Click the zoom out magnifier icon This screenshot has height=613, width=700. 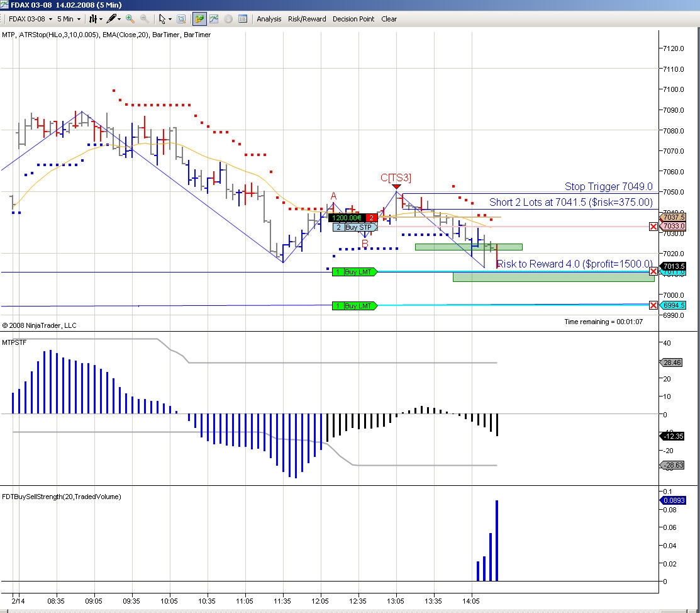(144, 19)
